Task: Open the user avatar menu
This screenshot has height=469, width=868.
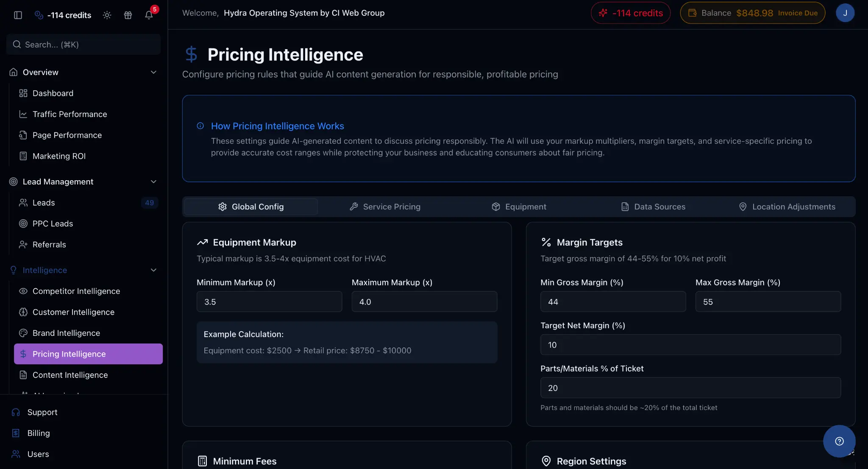Action: (845, 13)
